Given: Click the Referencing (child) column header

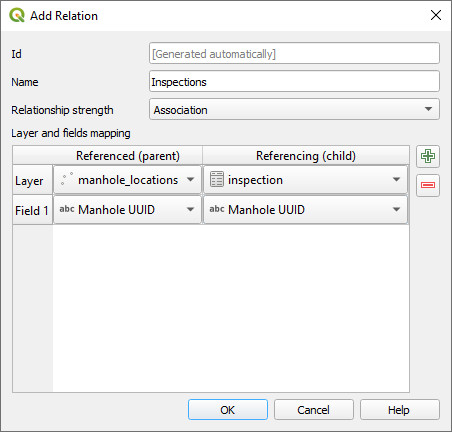Looking at the screenshot, I should 306,156.
